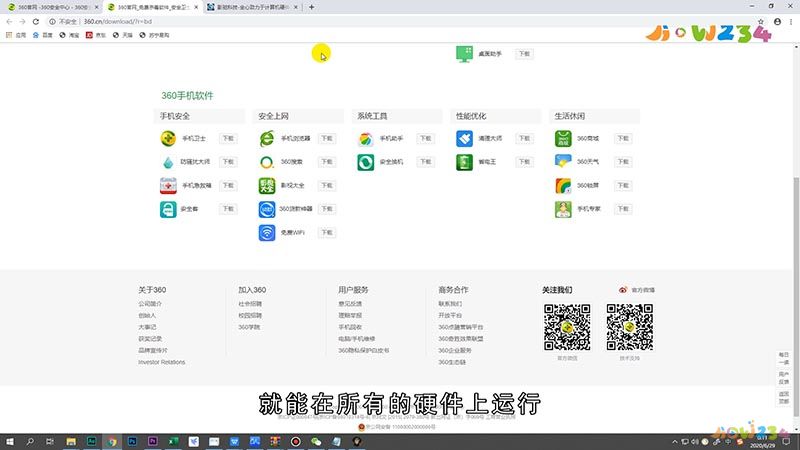This screenshot has height=450, width=800.
Task: Open the 天猫 bookmark
Action: (122, 35)
